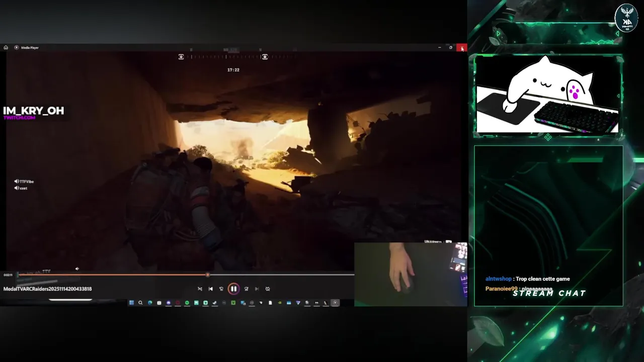Skip forward a few seconds

[x=246, y=289]
